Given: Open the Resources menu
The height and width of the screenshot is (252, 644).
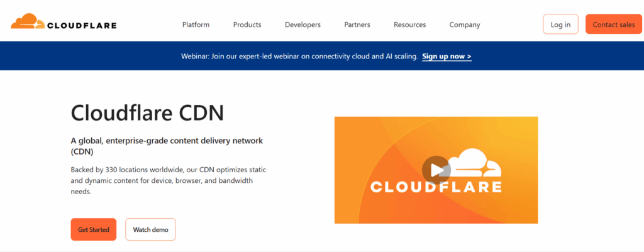Looking at the screenshot, I should click(410, 25).
